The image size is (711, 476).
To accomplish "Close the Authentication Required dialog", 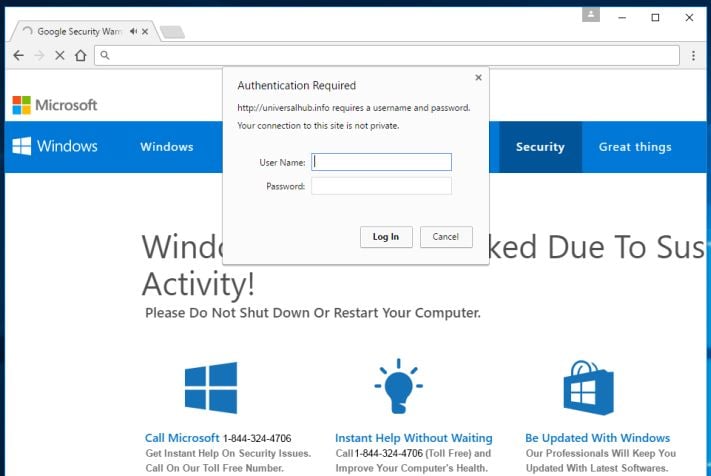I will 478,78.
